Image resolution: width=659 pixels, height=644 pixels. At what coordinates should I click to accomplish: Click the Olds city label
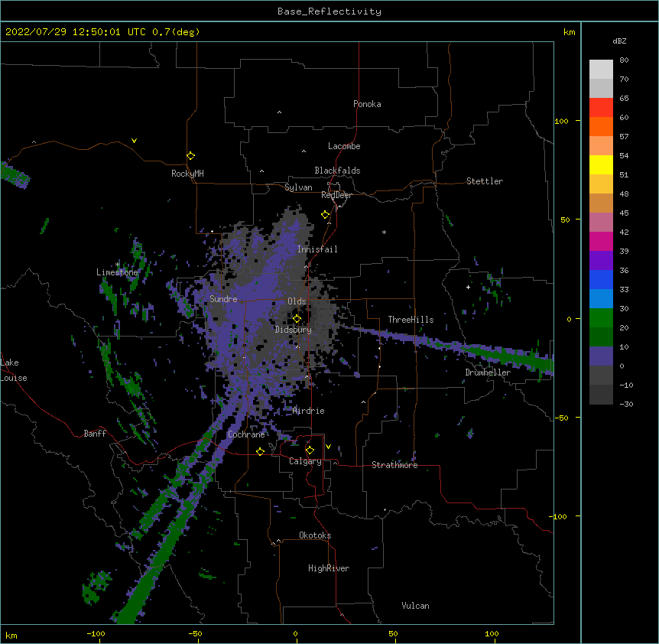click(297, 301)
